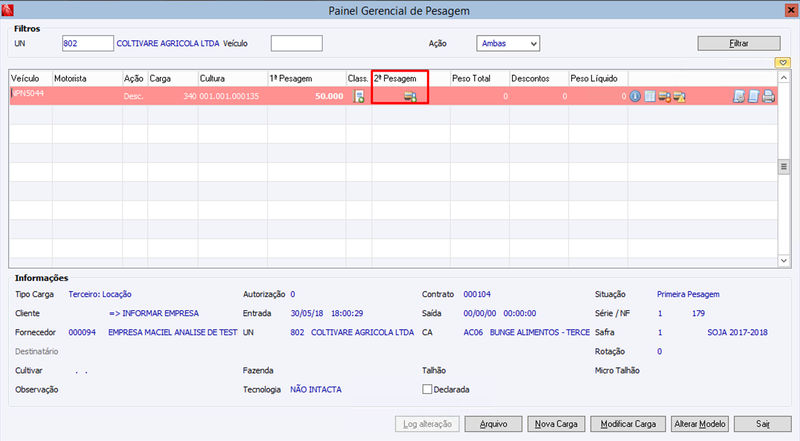The width and height of the screenshot is (800, 441).
Task: Click the truck icon with warning triangle
Action: 679,96
